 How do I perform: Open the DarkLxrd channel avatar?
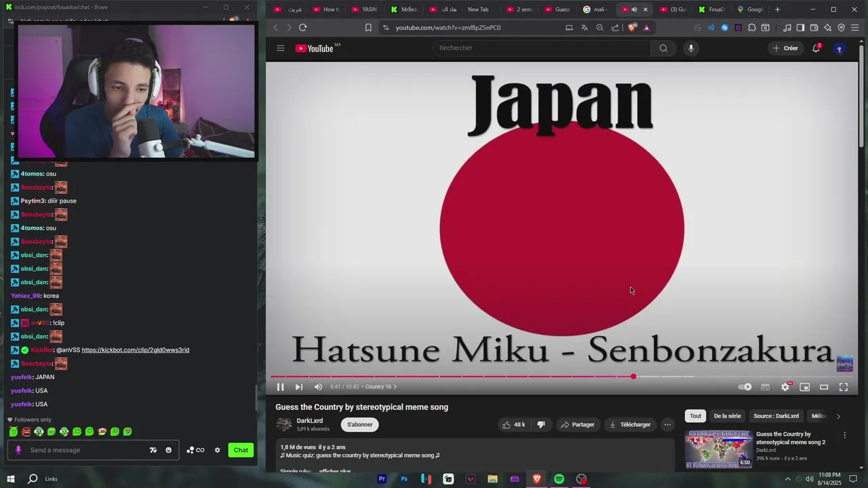(284, 424)
